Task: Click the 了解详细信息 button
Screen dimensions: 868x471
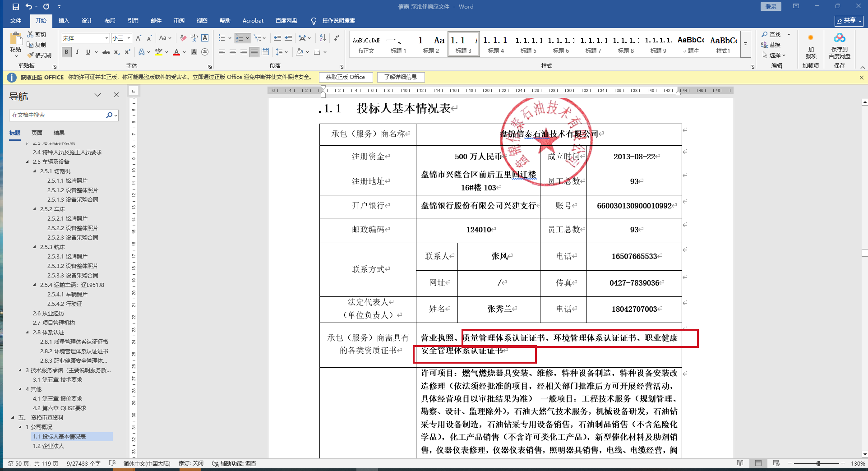Action: [401, 77]
